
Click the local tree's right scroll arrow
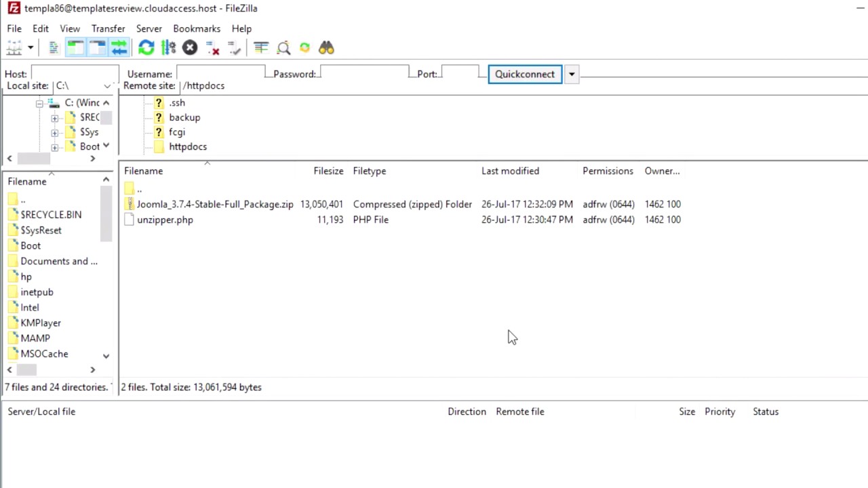pos(93,159)
